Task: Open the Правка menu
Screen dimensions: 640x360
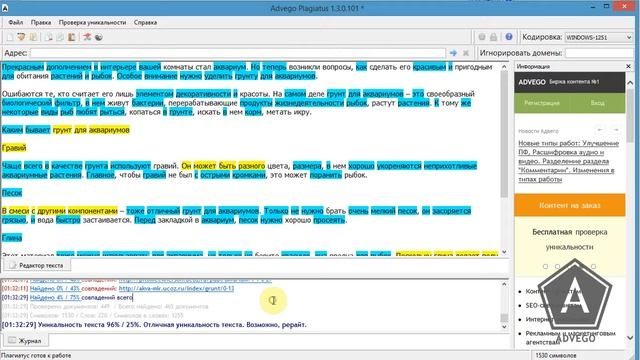Action: pyautogui.click(x=41, y=22)
